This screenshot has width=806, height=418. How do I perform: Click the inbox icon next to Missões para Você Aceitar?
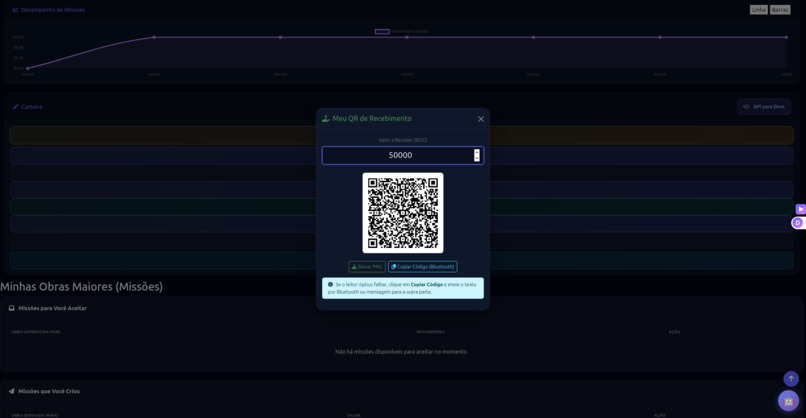[x=11, y=308]
